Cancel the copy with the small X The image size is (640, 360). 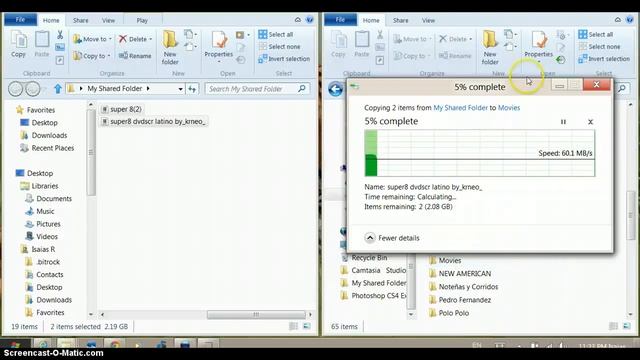(x=590, y=122)
